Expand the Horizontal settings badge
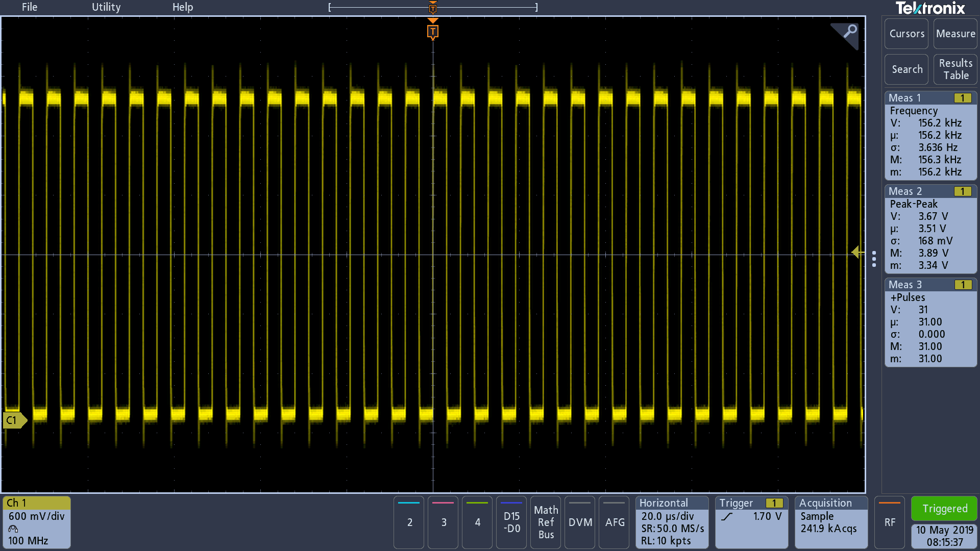 (672, 522)
